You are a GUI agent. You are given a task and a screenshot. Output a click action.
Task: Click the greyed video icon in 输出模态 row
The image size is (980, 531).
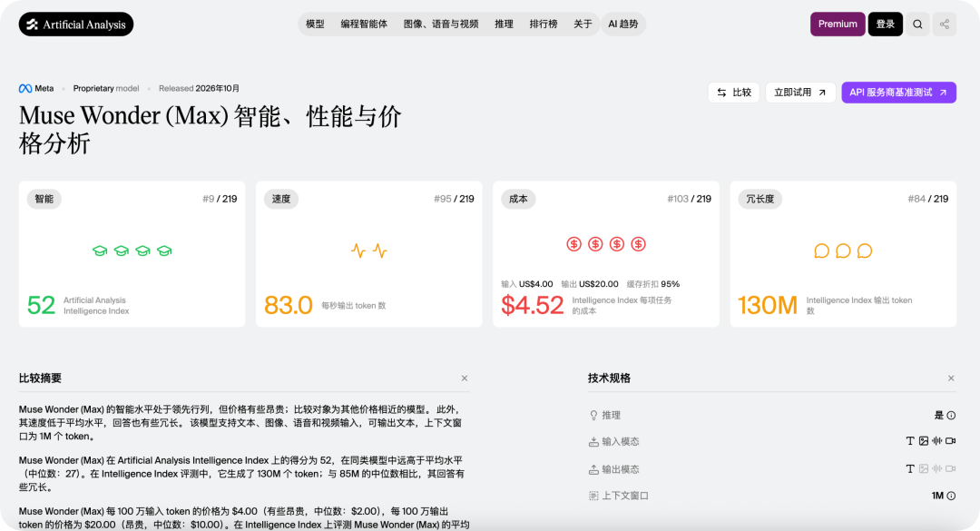point(951,468)
